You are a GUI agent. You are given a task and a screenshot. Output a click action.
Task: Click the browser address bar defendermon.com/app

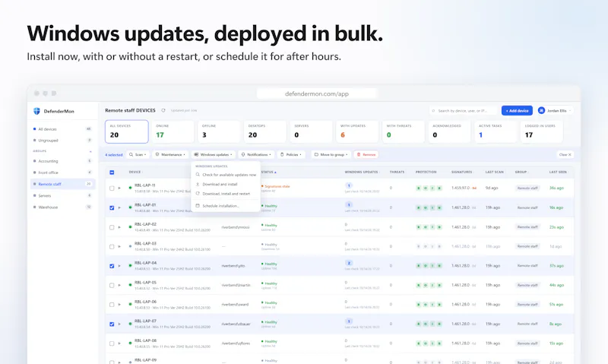[317, 93]
